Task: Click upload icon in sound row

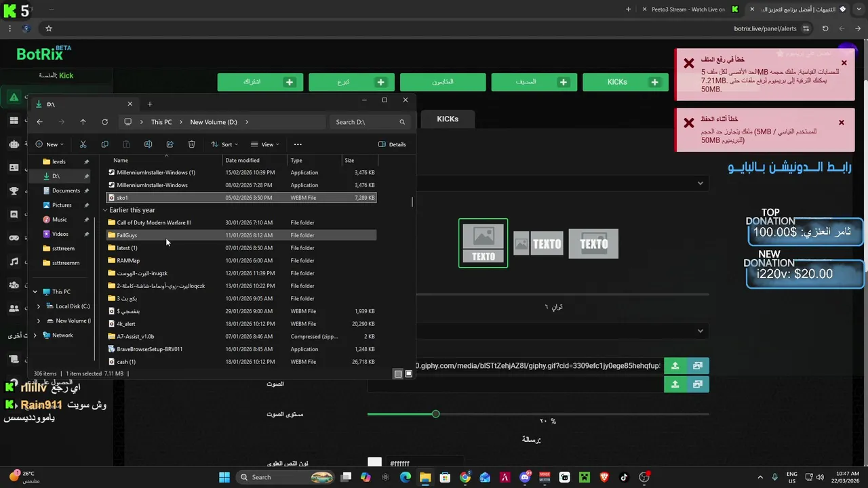Action: [x=675, y=384]
